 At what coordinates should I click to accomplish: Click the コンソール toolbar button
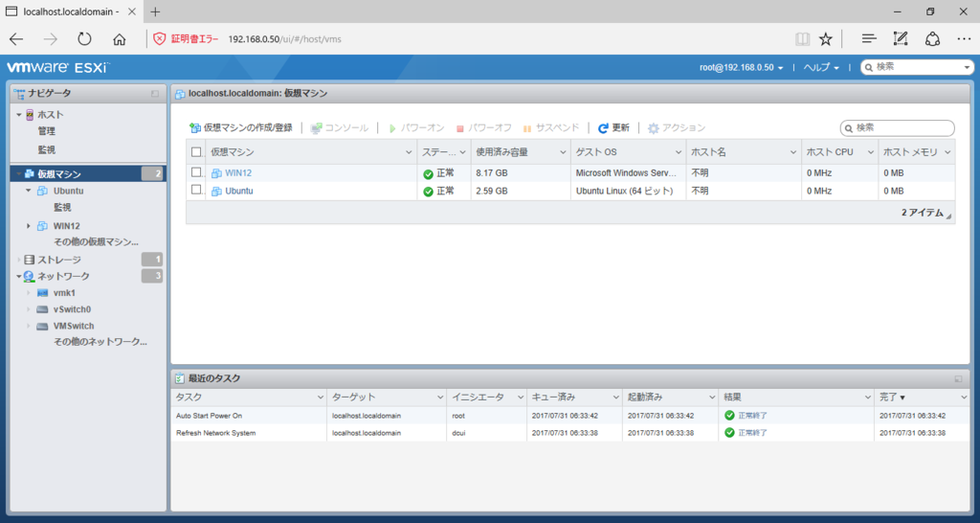tap(340, 128)
